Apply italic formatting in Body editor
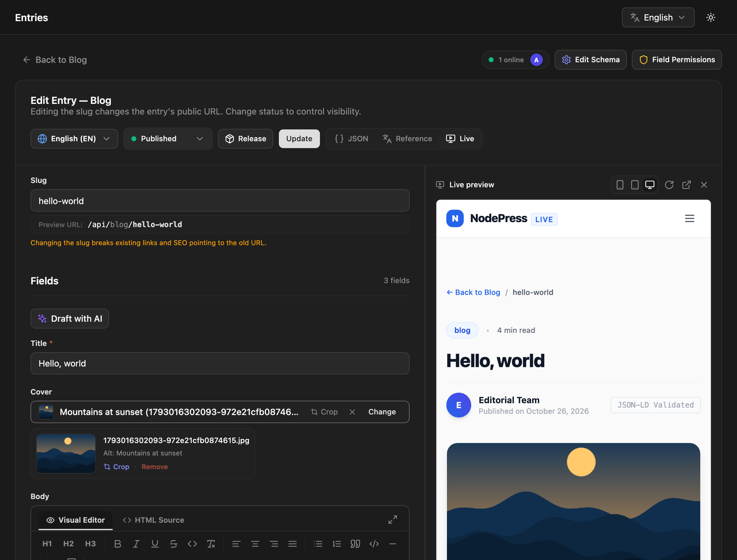737x560 pixels. (136, 544)
